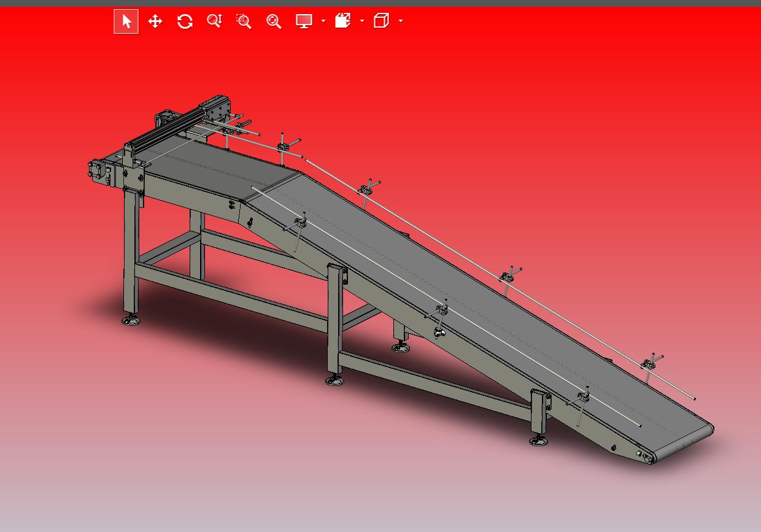Click the explode/section view icon

click(343, 21)
